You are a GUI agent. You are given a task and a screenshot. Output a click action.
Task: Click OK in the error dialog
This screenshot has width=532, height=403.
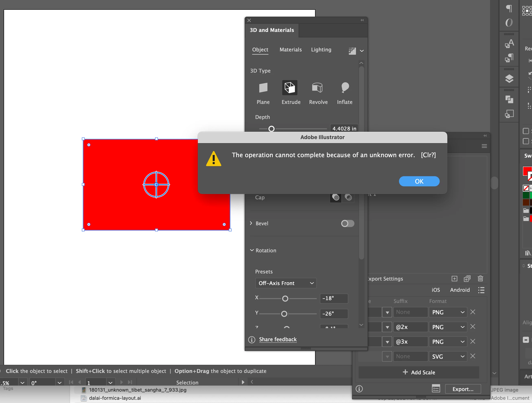419,181
